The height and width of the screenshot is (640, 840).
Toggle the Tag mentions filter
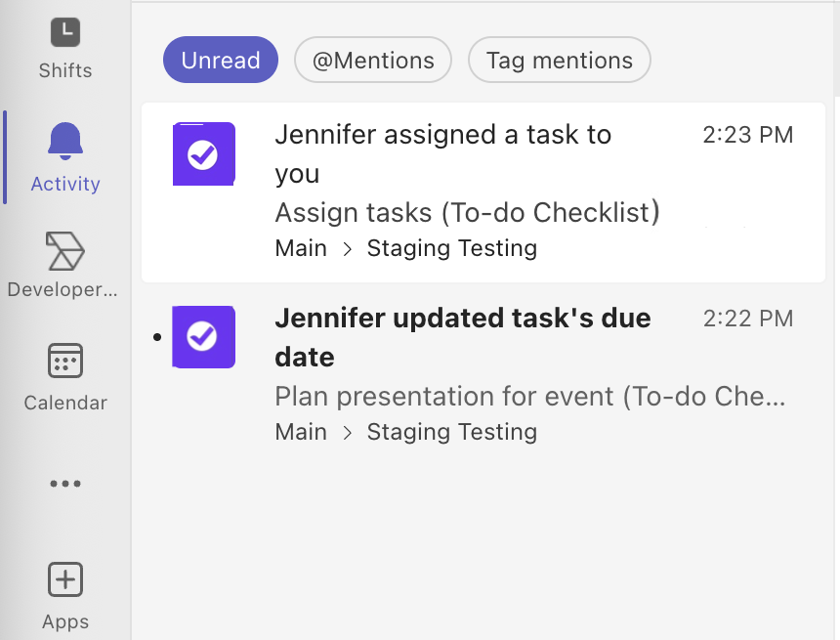coord(560,61)
